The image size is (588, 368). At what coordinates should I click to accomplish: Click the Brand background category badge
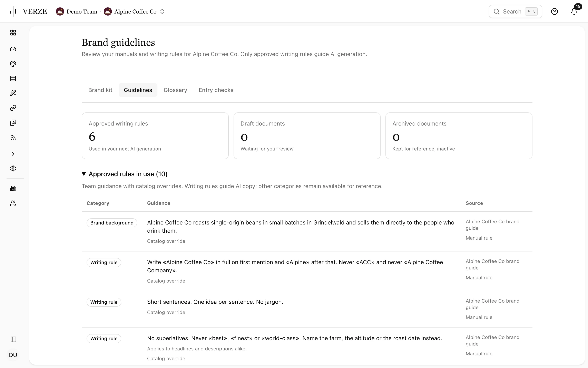click(112, 223)
